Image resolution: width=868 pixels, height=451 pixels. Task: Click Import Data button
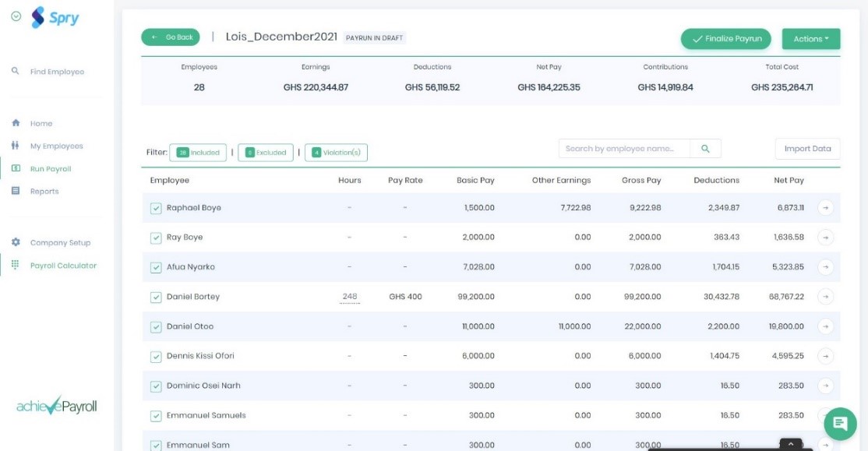(x=808, y=148)
